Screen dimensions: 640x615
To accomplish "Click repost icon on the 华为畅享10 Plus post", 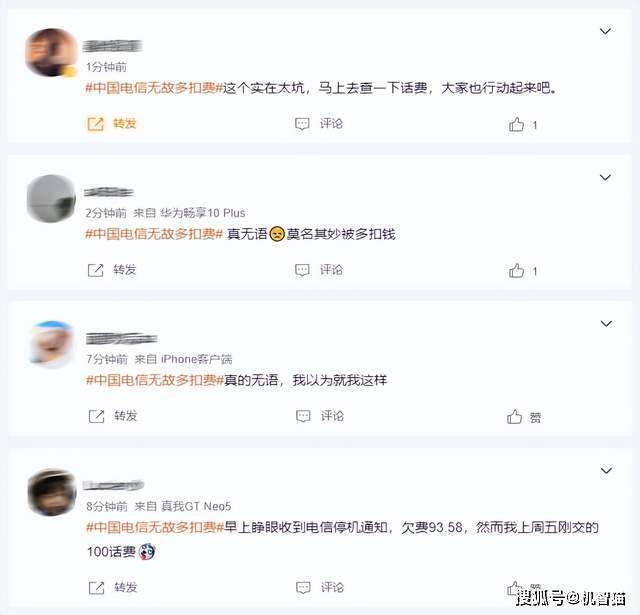I will coord(96,270).
